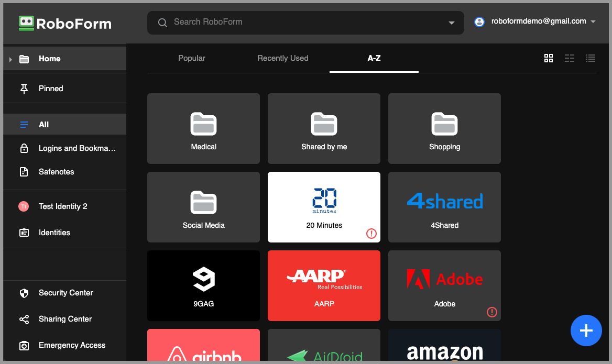The image size is (612, 364).
Task: Click the Logins padlock icon
Action: [24, 148]
